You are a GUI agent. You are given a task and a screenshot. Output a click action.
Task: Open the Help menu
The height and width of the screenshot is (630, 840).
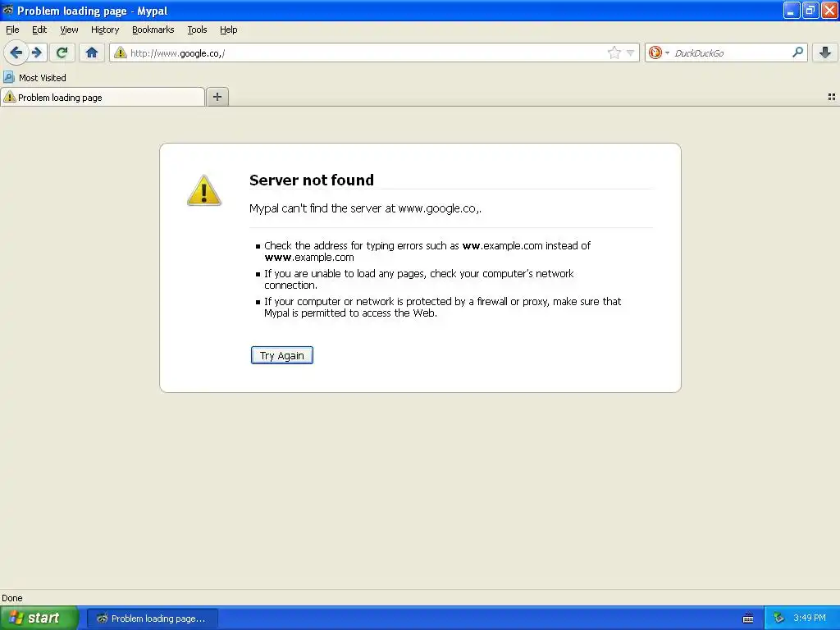tap(229, 30)
